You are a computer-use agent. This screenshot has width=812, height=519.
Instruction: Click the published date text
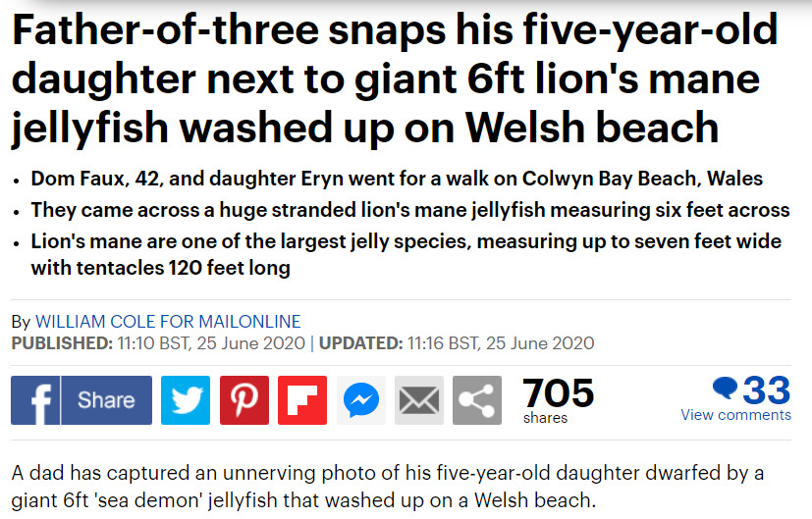[158, 343]
